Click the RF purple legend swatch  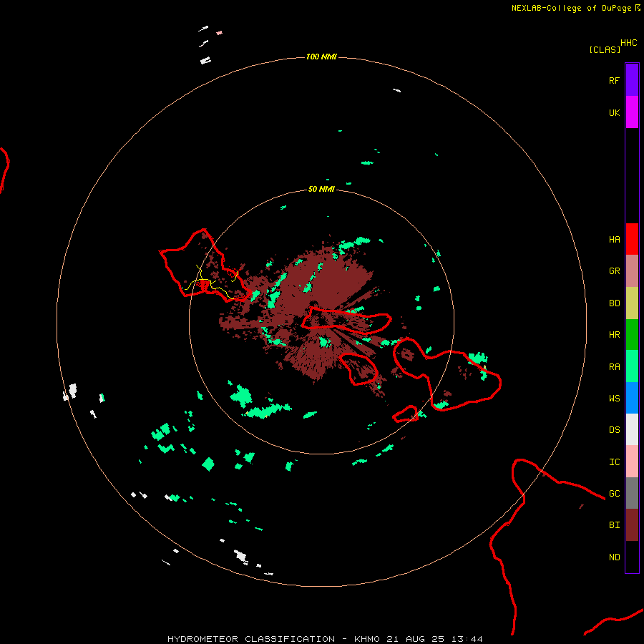pyautogui.click(x=632, y=80)
